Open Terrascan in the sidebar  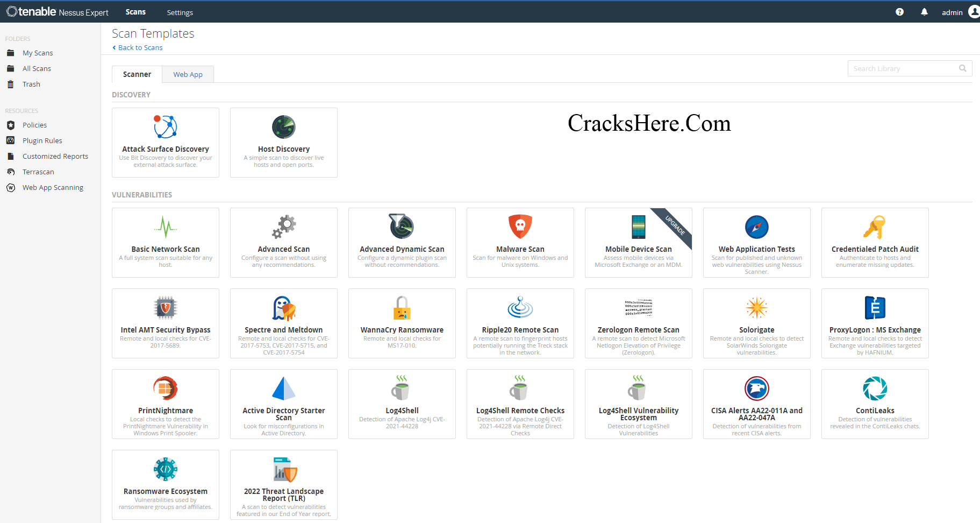pos(38,172)
